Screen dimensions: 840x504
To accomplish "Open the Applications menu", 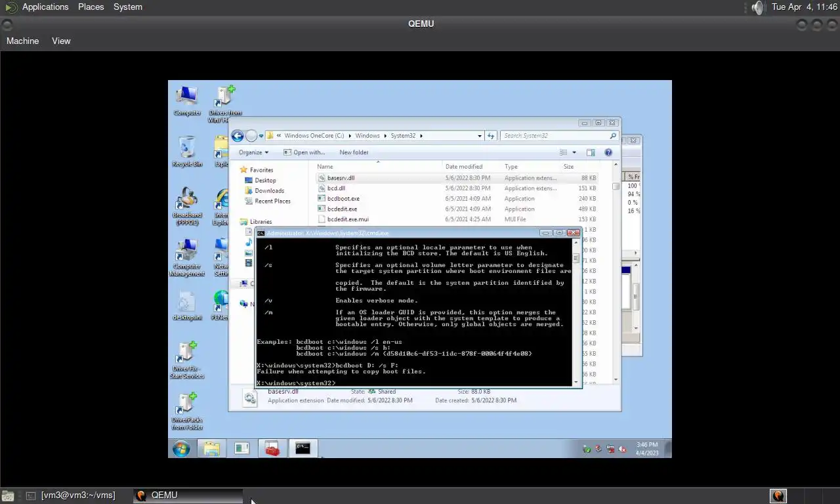I will tap(45, 7).
